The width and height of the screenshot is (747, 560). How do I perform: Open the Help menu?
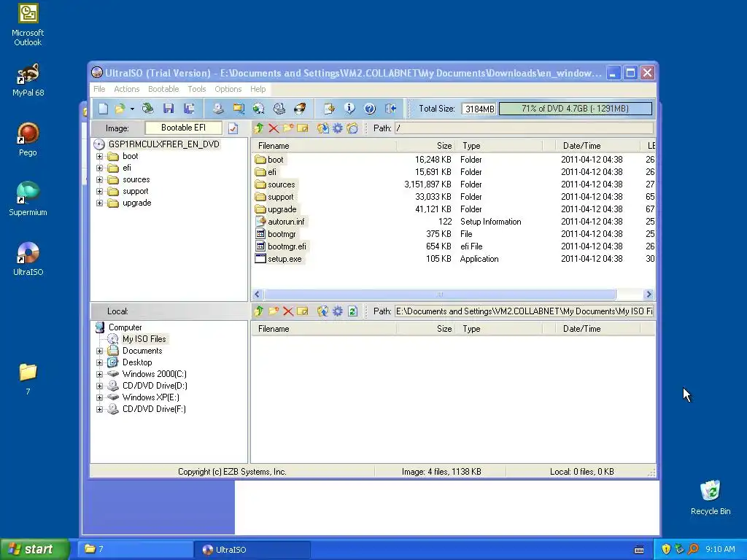pyautogui.click(x=258, y=89)
